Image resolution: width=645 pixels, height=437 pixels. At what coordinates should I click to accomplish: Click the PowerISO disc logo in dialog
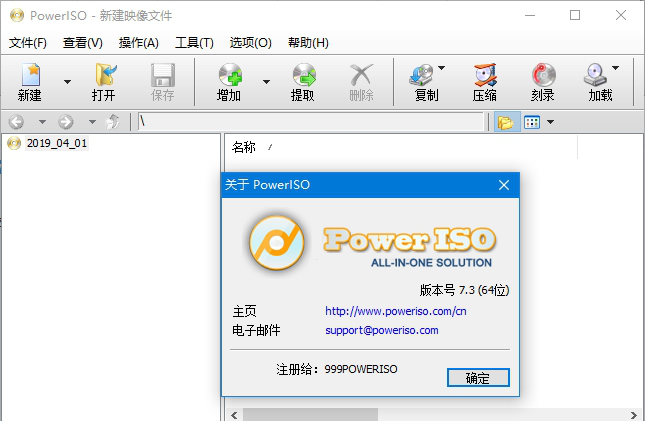[277, 243]
